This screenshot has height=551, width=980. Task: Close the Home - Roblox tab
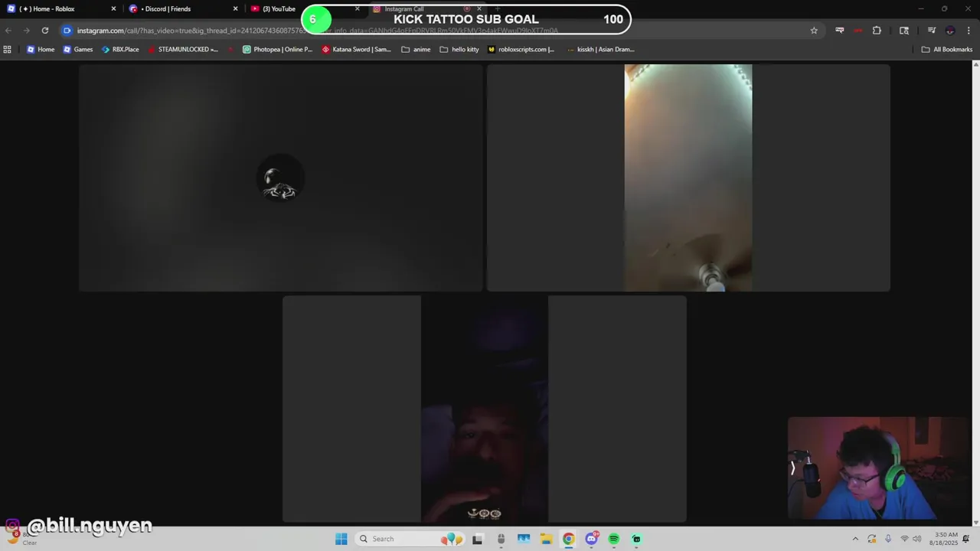pos(114,9)
